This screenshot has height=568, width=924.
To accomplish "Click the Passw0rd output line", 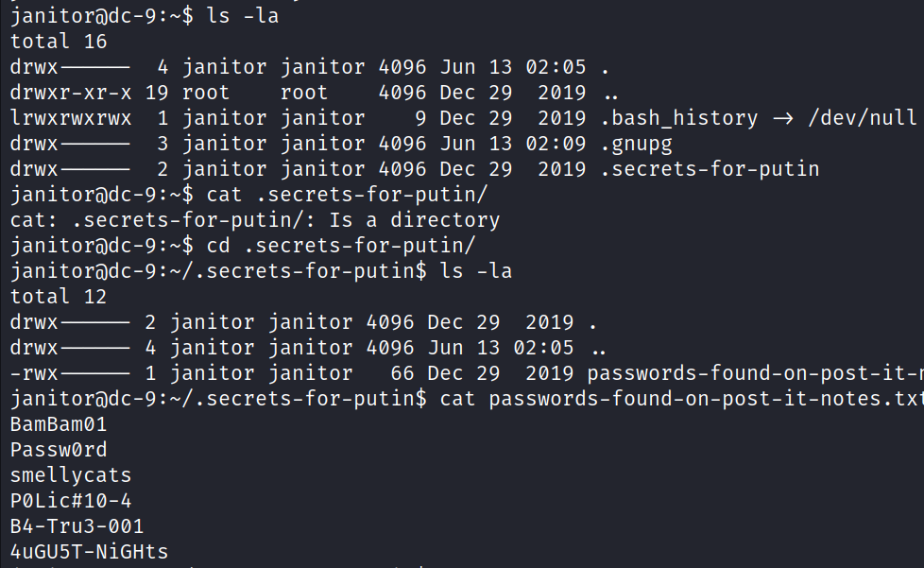I will click(59, 450).
